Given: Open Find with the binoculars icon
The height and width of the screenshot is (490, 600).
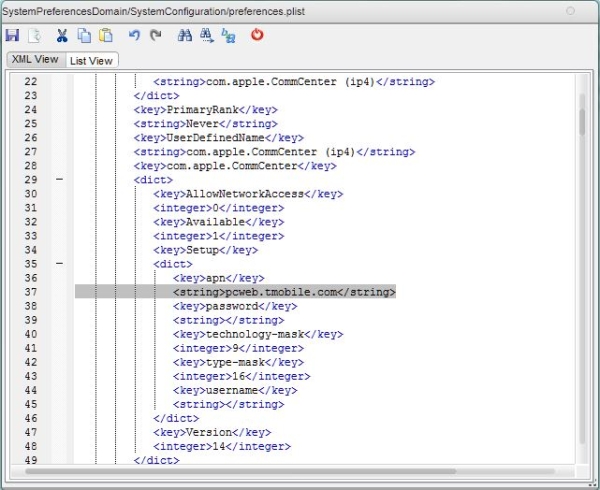Looking at the screenshot, I should (184, 35).
